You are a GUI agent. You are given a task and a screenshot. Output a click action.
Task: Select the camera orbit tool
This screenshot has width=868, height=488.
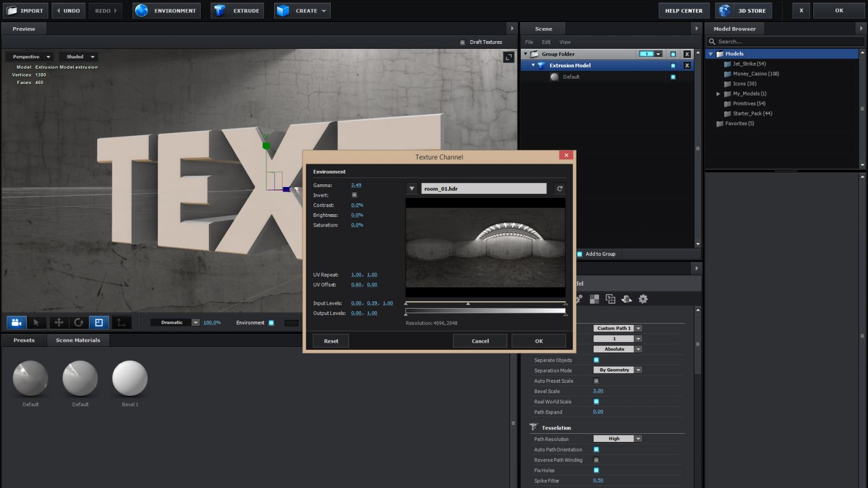point(16,322)
